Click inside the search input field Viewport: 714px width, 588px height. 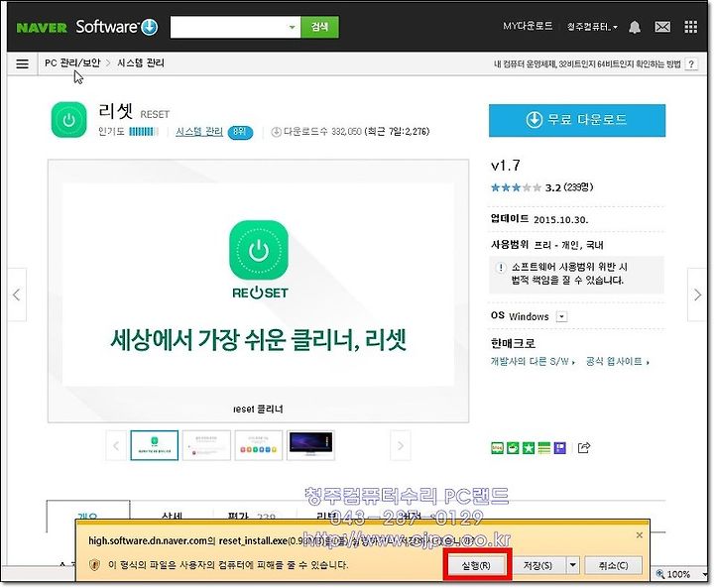(x=228, y=28)
